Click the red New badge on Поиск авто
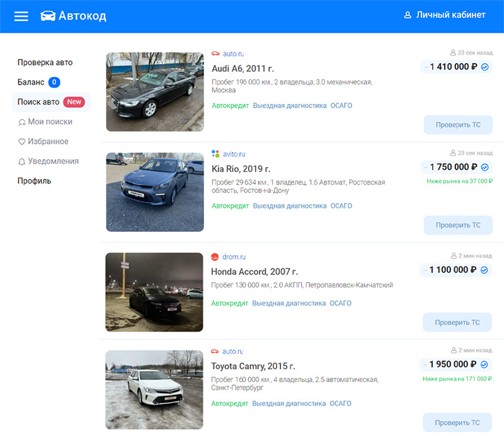This screenshot has width=504, height=438. pos(74,102)
